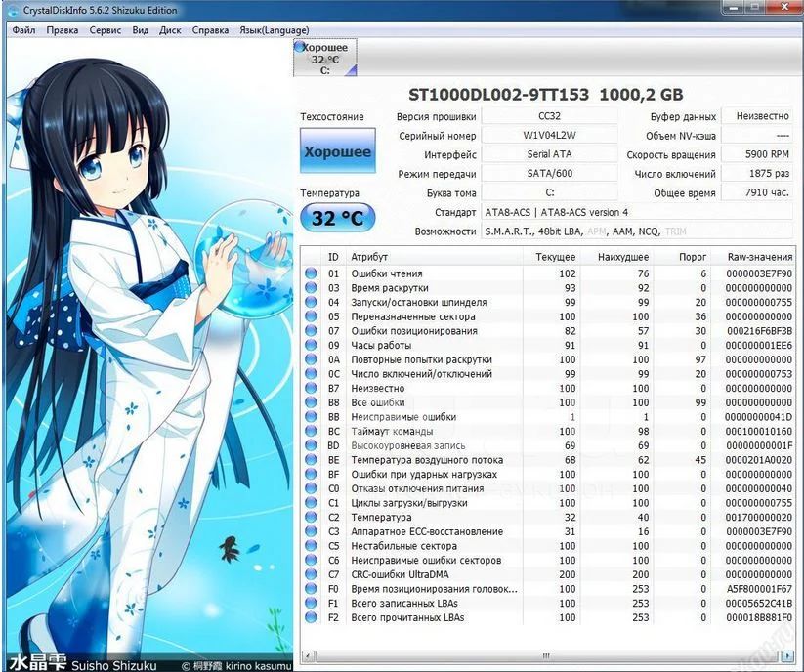Click the rotation speed value 5900 RPM
This screenshot has width=804, height=672.
pos(757,154)
